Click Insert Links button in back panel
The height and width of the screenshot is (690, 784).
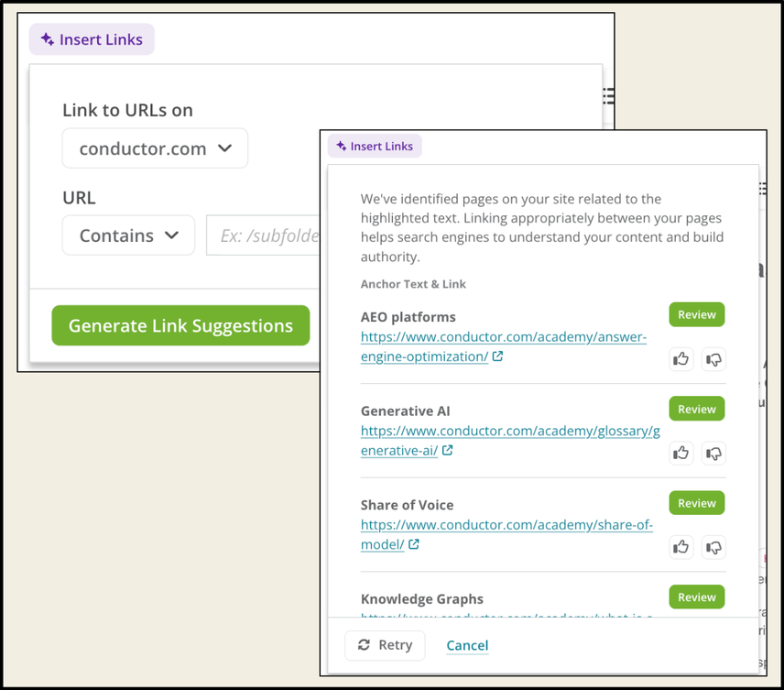point(92,39)
